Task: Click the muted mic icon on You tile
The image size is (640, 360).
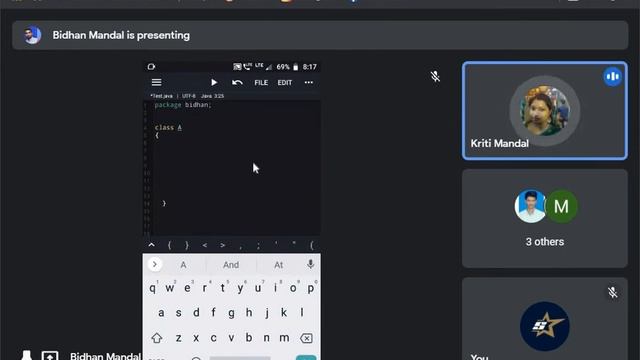Action: 612,292
